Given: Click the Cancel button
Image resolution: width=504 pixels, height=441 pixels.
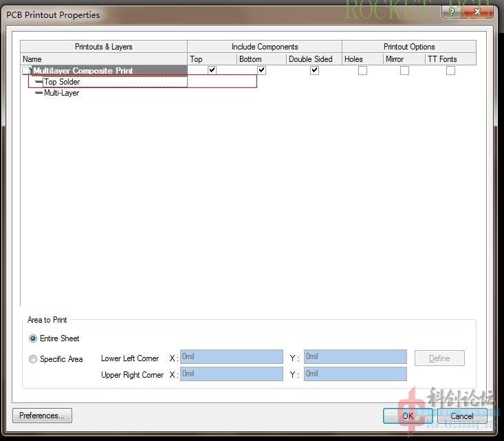Looking at the screenshot, I should pos(462,416).
